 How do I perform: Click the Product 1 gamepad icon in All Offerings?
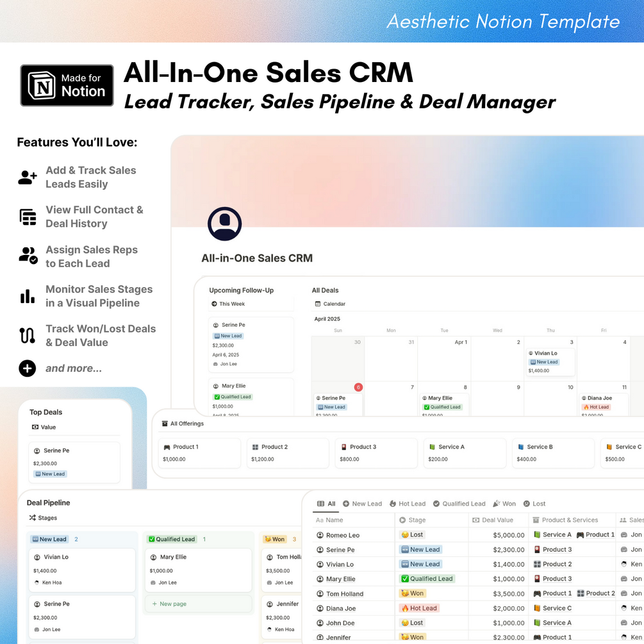point(167,447)
